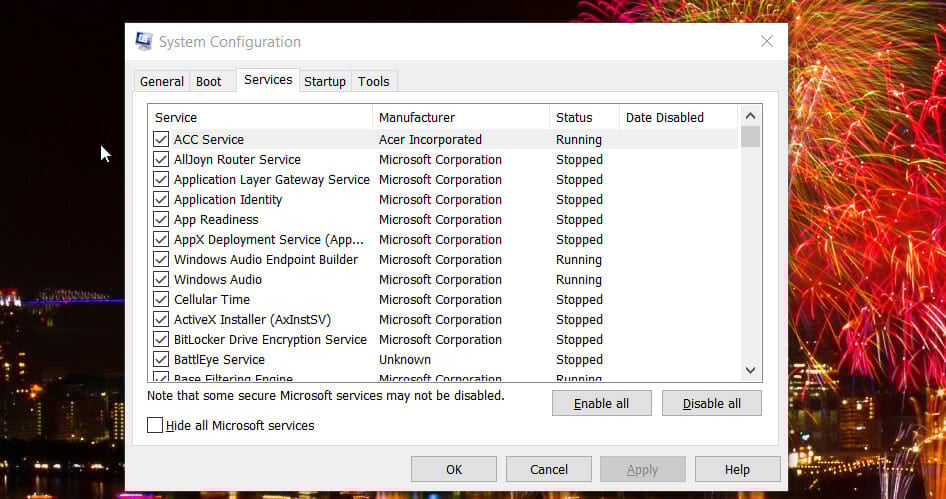
Task: Uncheck BitLocker Drive Encryption Service checkbox
Action: [x=160, y=338]
